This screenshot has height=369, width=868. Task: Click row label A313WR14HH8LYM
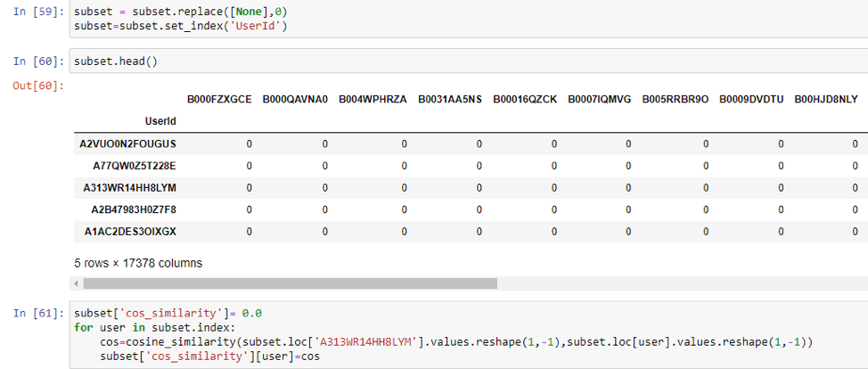129,188
